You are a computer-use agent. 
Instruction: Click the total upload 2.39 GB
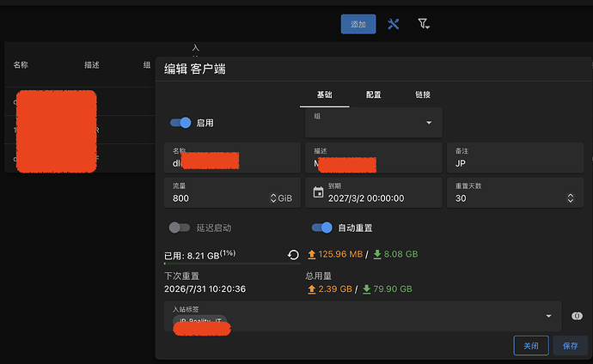pos(335,288)
